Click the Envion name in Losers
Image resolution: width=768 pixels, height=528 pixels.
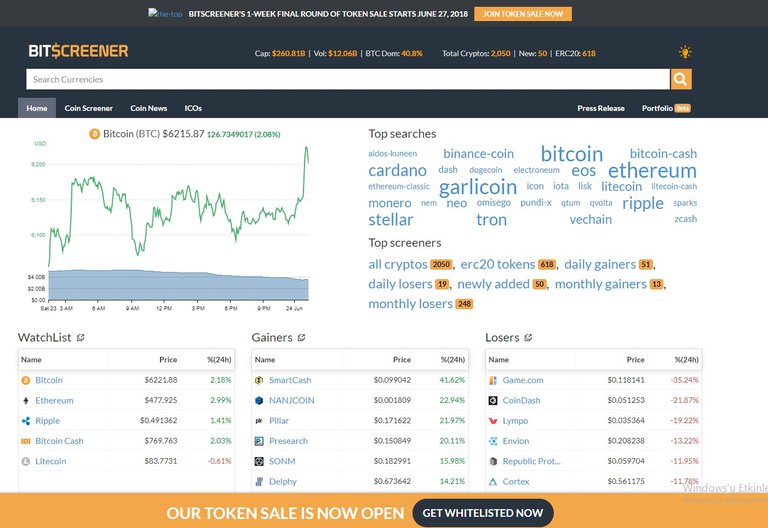[x=516, y=441]
